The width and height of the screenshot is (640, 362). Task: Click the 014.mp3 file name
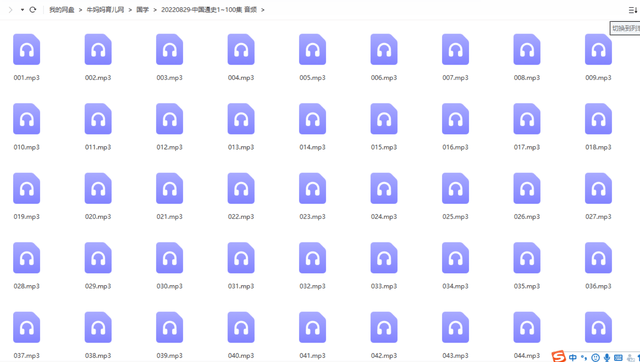pos(312,147)
